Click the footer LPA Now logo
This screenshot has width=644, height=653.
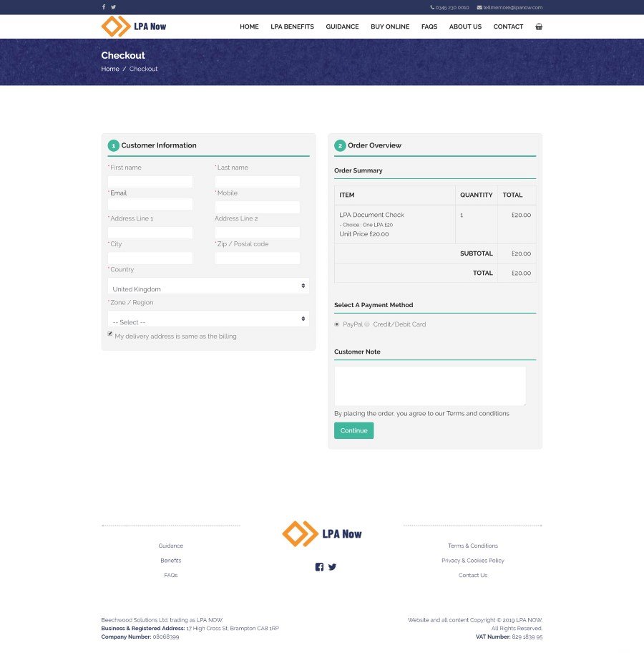(x=322, y=534)
